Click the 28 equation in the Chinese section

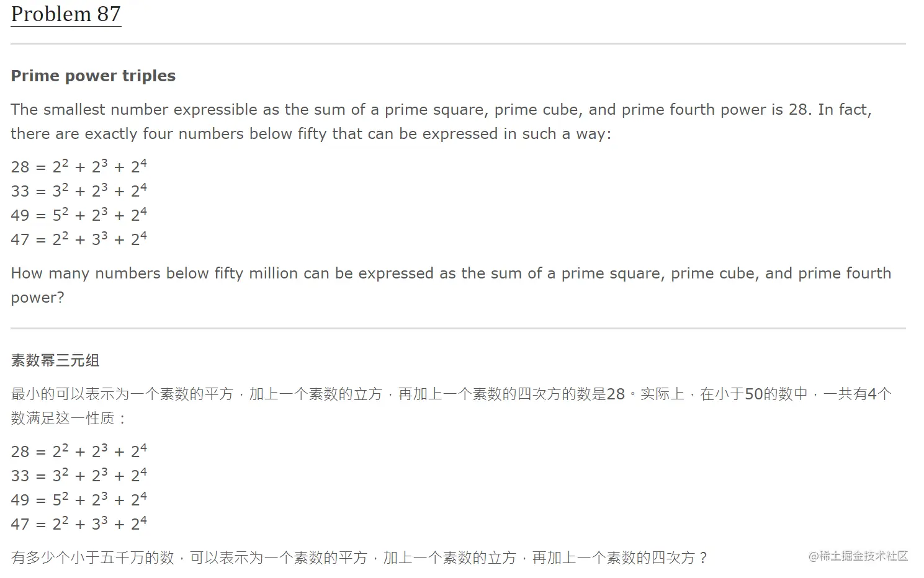[79, 451]
